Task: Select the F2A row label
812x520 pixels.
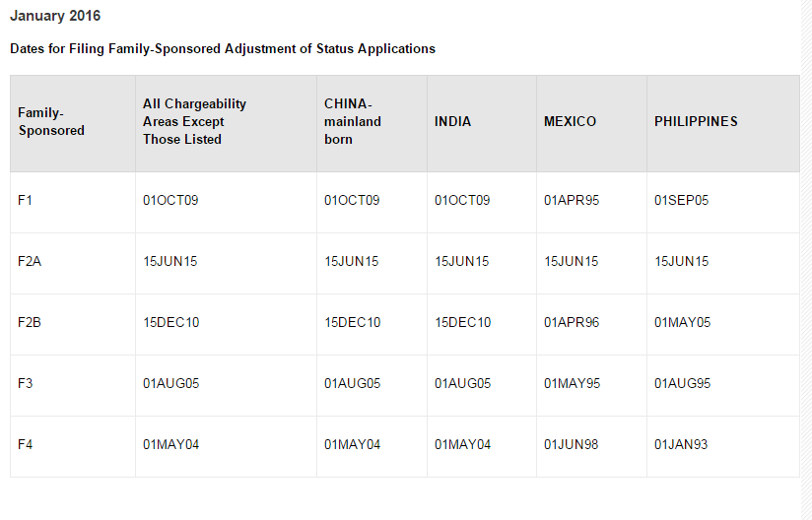Action: tap(30, 261)
